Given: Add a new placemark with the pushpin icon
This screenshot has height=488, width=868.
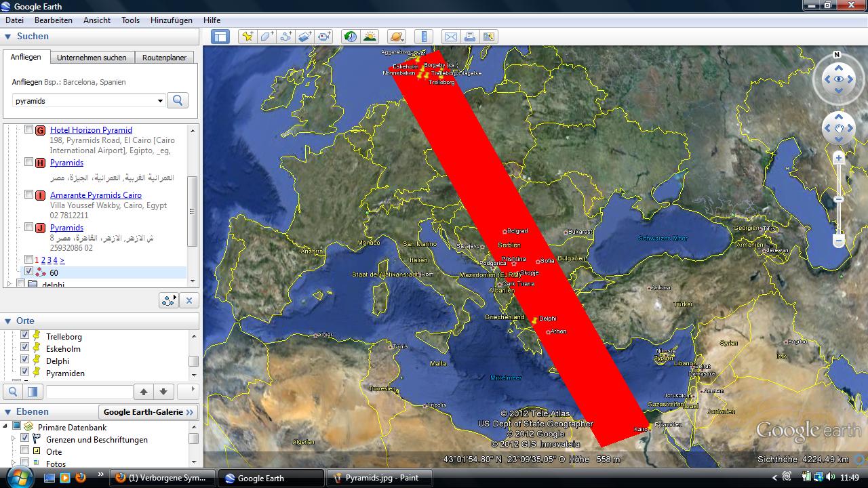Looking at the screenshot, I should pos(248,37).
